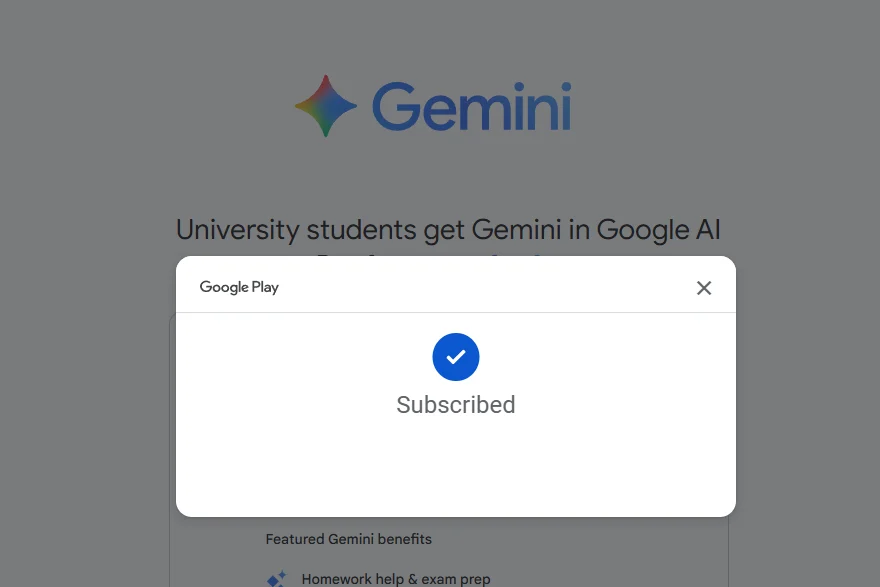The image size is (880, 587).
Task: Close the Google Play dialog
Action: click(x=704, y=288)
